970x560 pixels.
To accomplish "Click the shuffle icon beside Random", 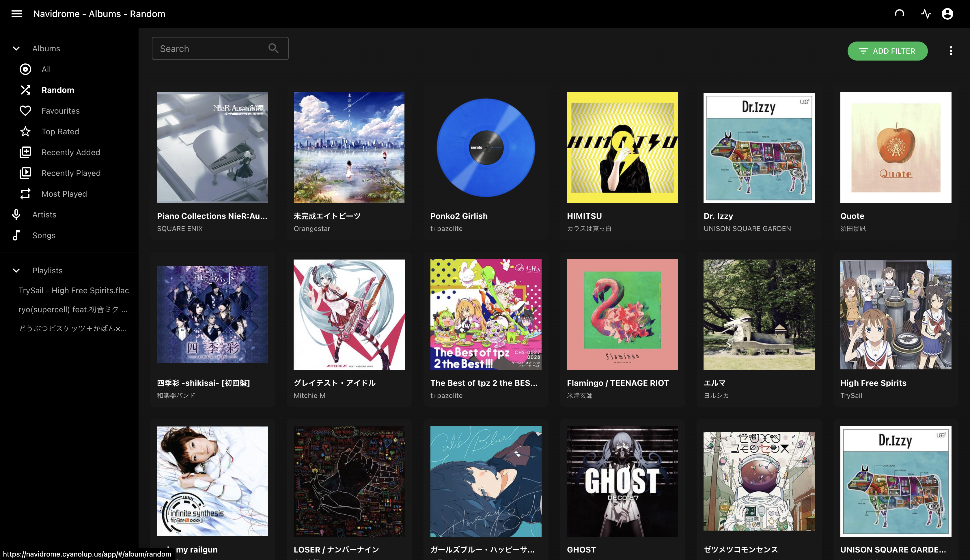I will point(25,90).
